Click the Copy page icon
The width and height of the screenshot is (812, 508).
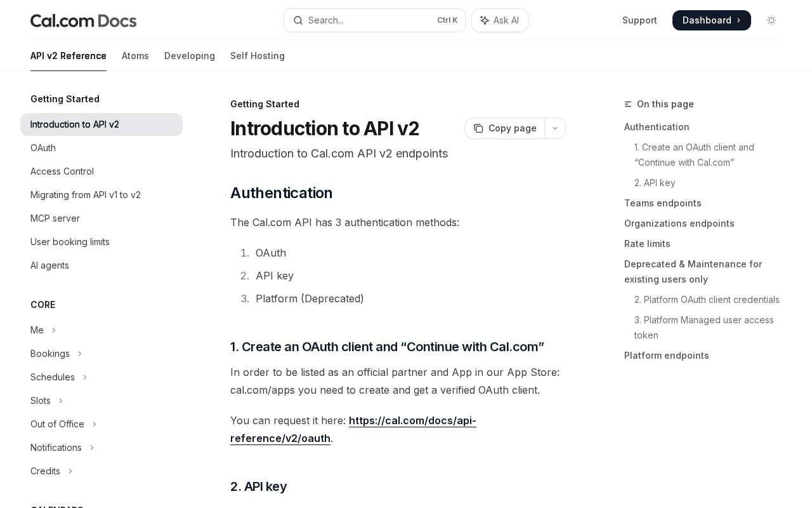click(x=478, y=128)
